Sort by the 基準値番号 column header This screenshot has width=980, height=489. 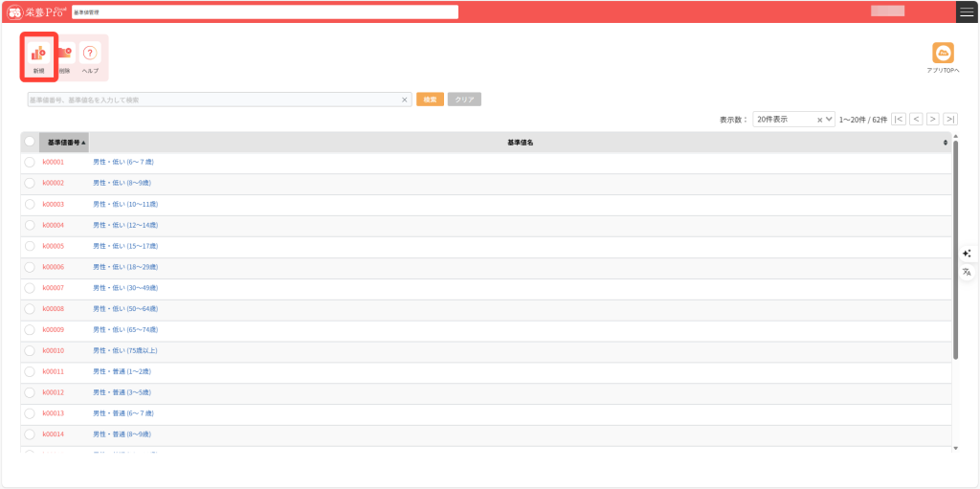click(x=65, y=143)
